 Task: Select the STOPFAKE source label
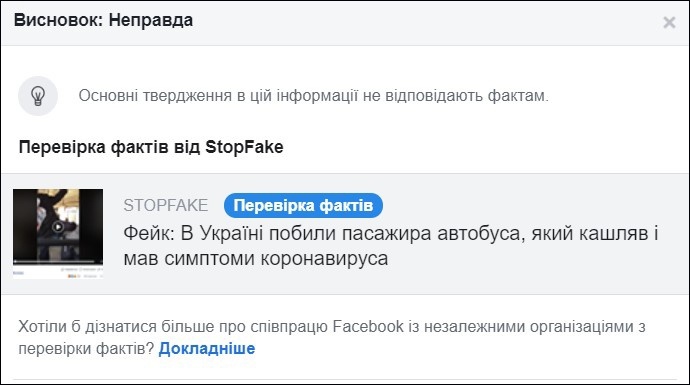165,205
